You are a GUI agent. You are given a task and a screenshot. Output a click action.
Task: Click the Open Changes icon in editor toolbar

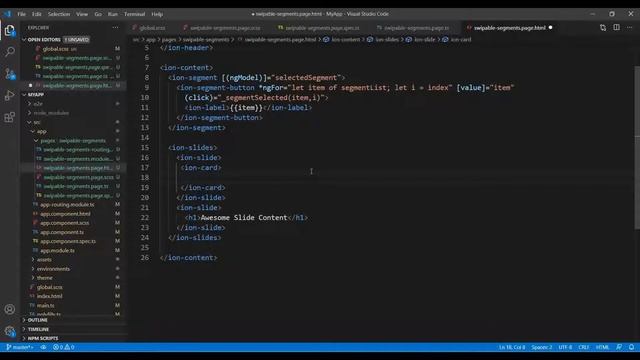pyautogui.click(x=603, y=27)
